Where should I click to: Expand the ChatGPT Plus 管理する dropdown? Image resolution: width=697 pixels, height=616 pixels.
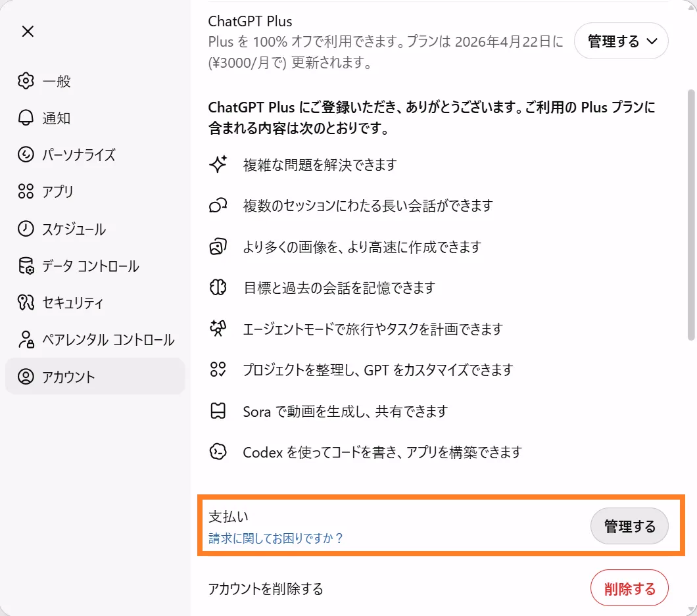pyautogui.click(x=621, y=41)
